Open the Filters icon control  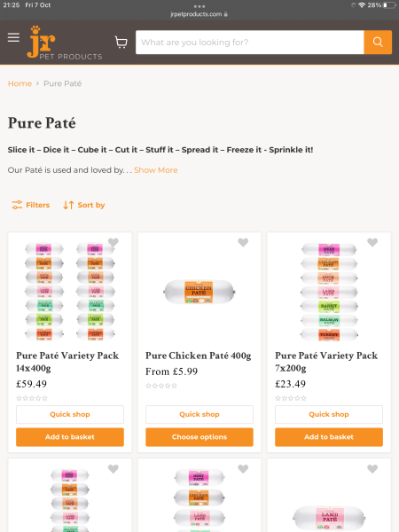(30, 205)
